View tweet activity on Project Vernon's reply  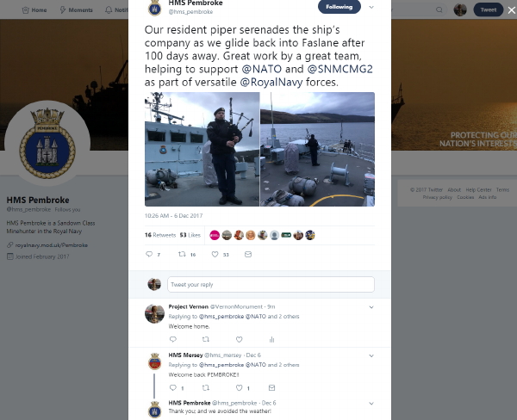pyautogui.click(x=271, y=339)
